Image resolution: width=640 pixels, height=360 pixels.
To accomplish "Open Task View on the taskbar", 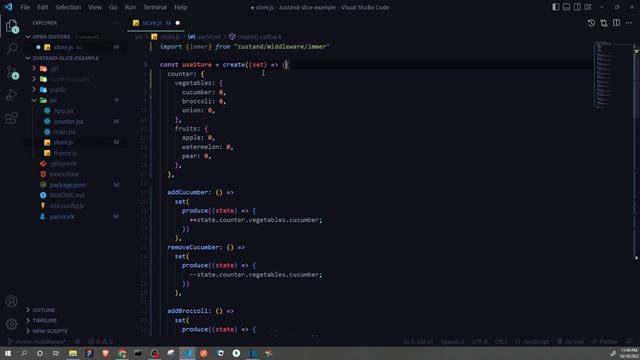I will point(56,353).
